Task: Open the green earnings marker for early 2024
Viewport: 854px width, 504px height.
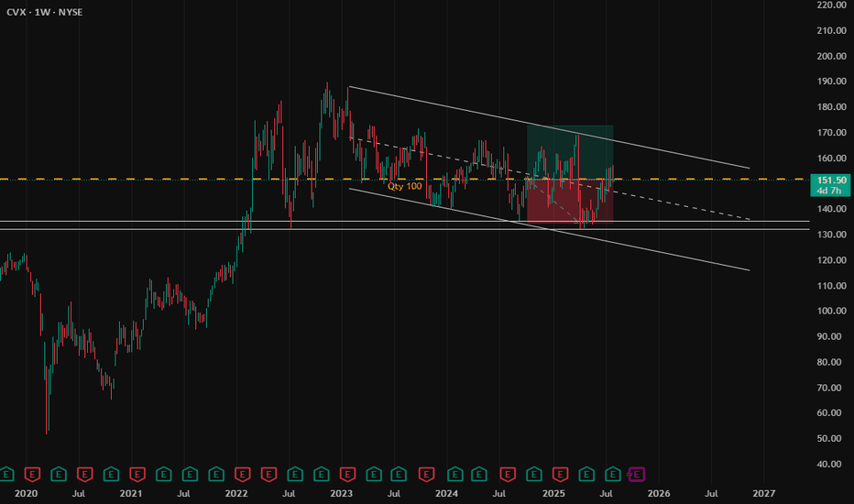Action: (454, 475)
